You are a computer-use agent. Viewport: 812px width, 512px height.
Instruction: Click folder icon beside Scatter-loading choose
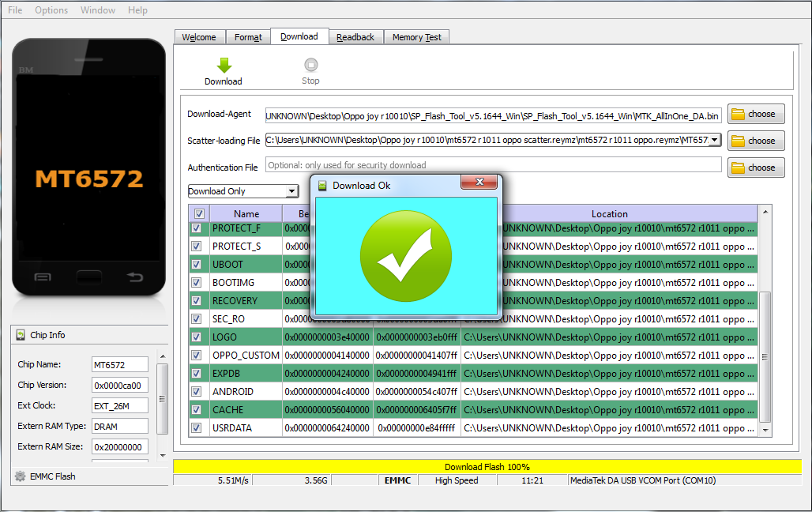(738, 141)
